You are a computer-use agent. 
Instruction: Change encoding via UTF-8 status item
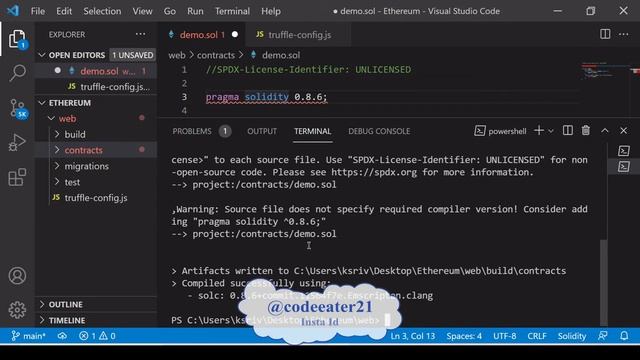(504, 336)
